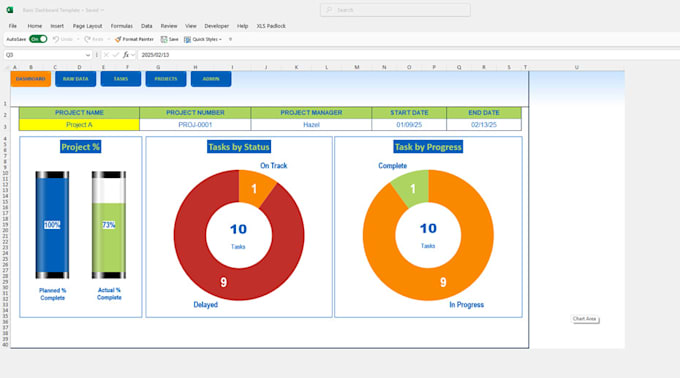This screenshot has height=378, width=680.
Task: Click the Help tab
Action: pyautogui.click(x=242, y=26)
